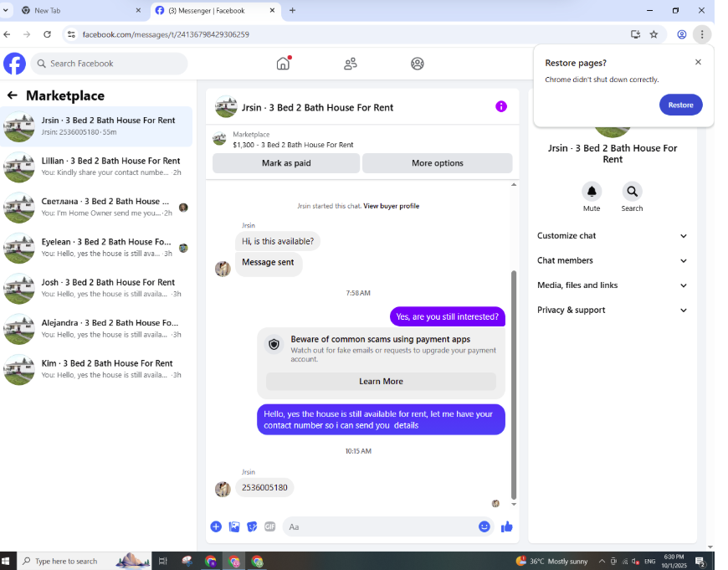Expand Privacy & support section
Image resolution: width=728 pixels, height=570 pixels.
[x=613, y=310]
